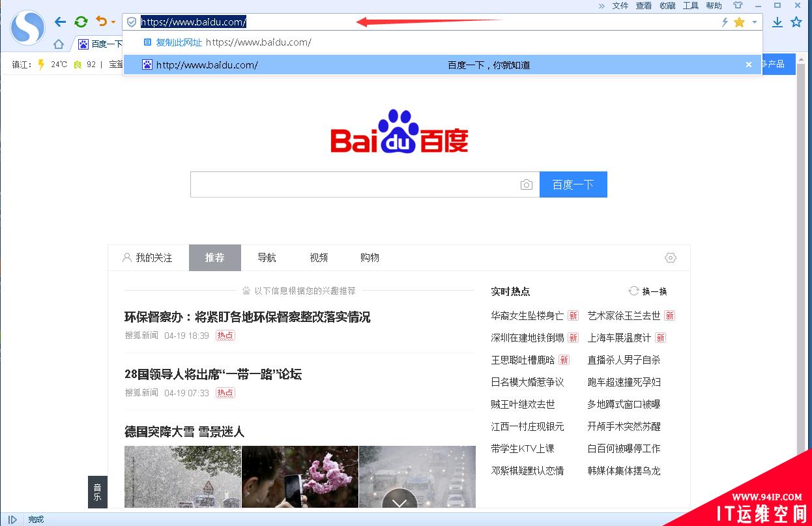
Task: Click the orange undo closed tab icon
Action: [x=101, y=22]
